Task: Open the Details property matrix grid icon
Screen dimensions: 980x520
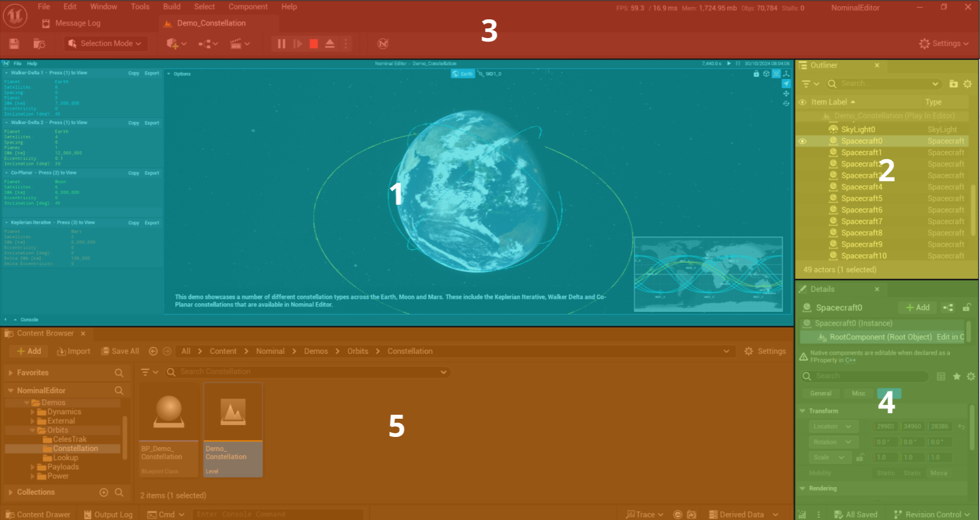Action: click(941, 376)
